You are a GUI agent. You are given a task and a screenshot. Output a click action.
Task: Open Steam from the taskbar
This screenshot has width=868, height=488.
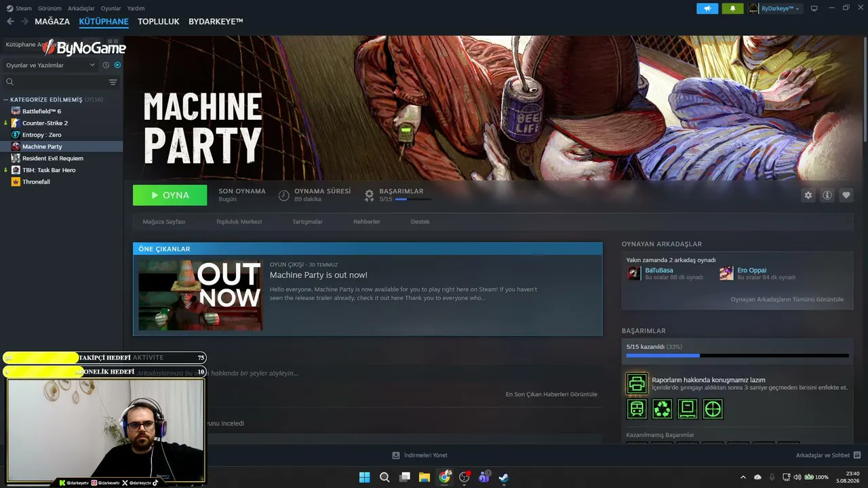504,477
